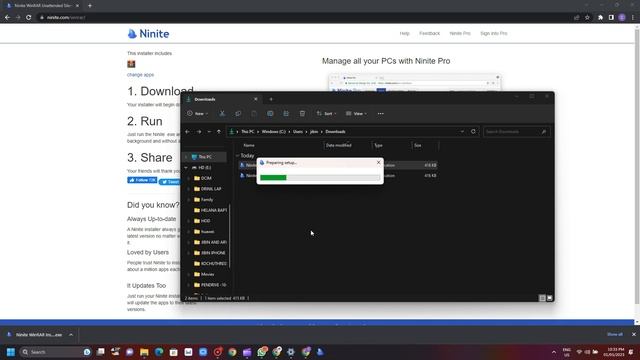
Task: Close the Preparing setup dialog
Action: [378, 162]
